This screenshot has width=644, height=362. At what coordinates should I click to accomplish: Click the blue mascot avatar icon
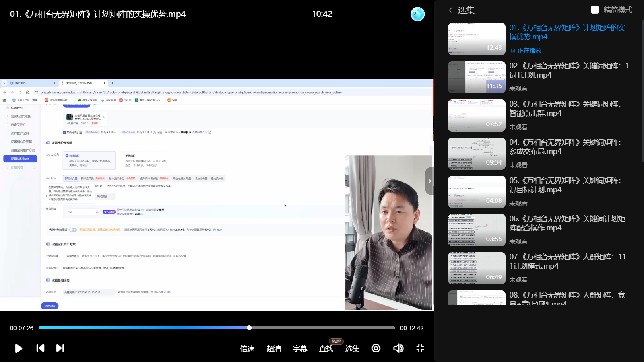[417, 14]
